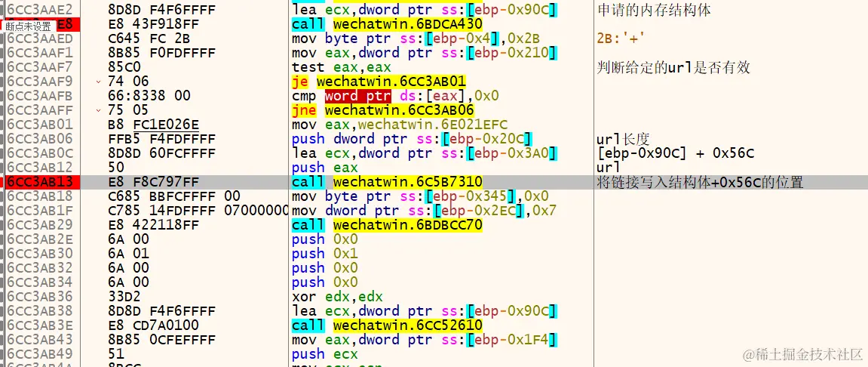
Task: Click the cmp word ptr ds:[eax],0x0 instruction
Action: pos(395,97)
